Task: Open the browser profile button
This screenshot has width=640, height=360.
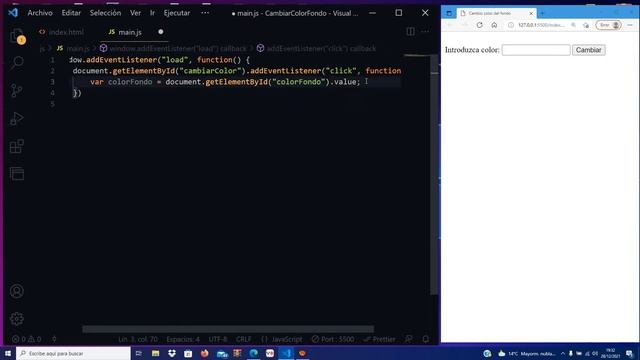Action: (x=608, y=25)
